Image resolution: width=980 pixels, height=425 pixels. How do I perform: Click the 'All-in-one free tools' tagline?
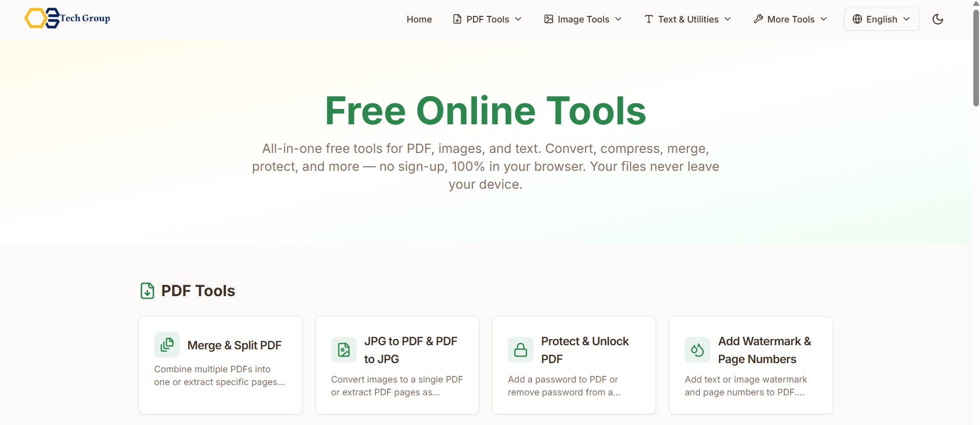pyautogui.click(x=485, y=166)
